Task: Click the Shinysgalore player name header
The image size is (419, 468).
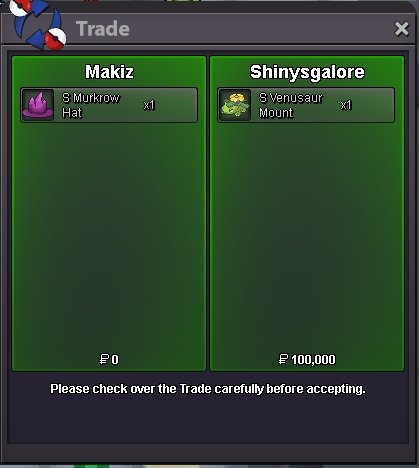Action: 307,72
